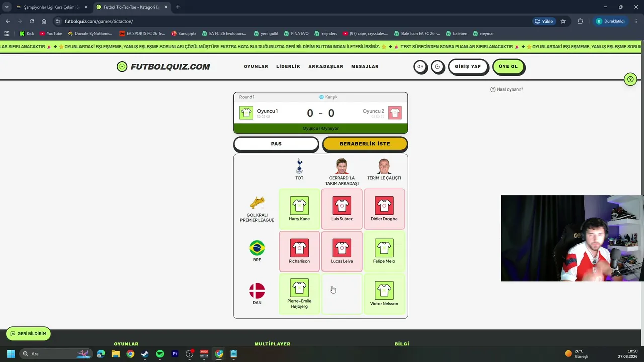Open Steam from the taskbar
Image resolution: width=644 pixels, height=362 pixels.
pos(145,354)
